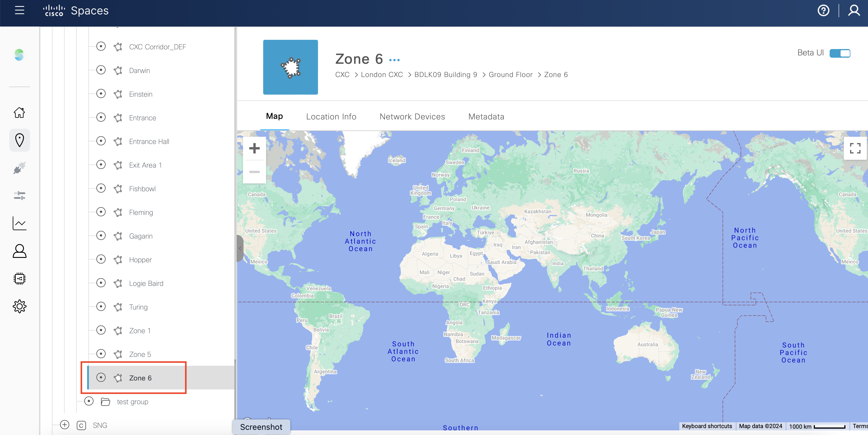
Task: Switch to the Network Devices tab
Action: pos(412,117)
